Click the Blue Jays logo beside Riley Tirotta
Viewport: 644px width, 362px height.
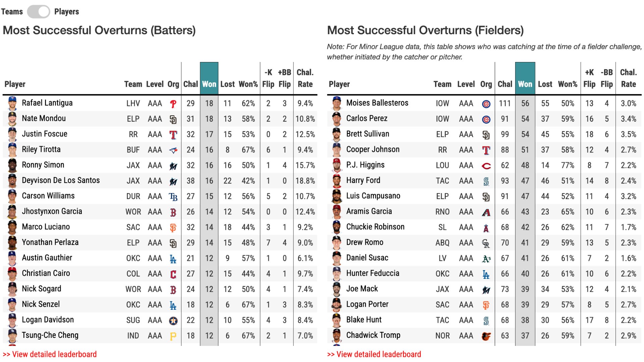(173, 150)
